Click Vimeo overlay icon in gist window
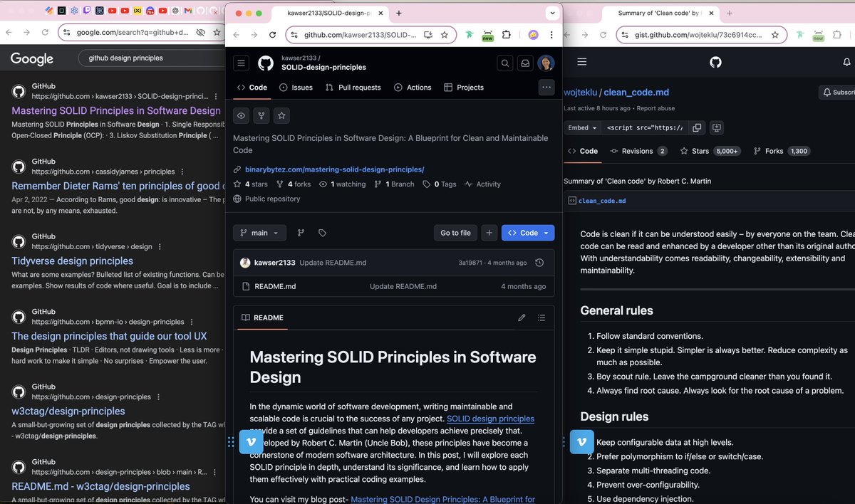The width and height of the screenshot is (855, 504). point(582,442)
